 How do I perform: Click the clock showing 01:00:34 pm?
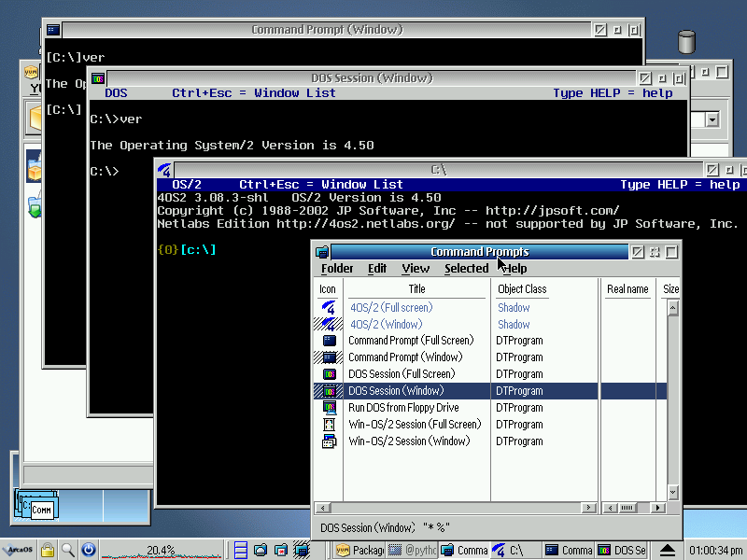click(715, 551)
